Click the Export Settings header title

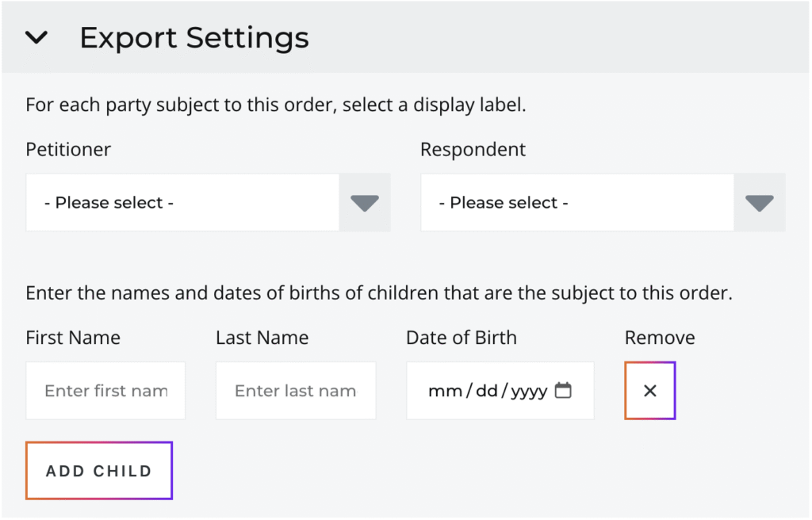click(x=194, y=38)
